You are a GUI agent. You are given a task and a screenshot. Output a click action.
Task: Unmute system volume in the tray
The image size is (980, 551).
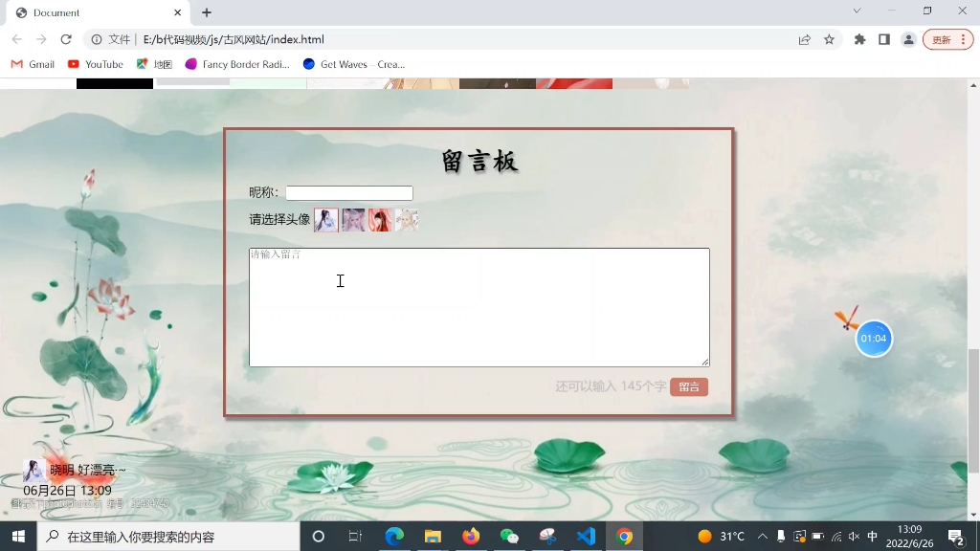pos(855,537)
